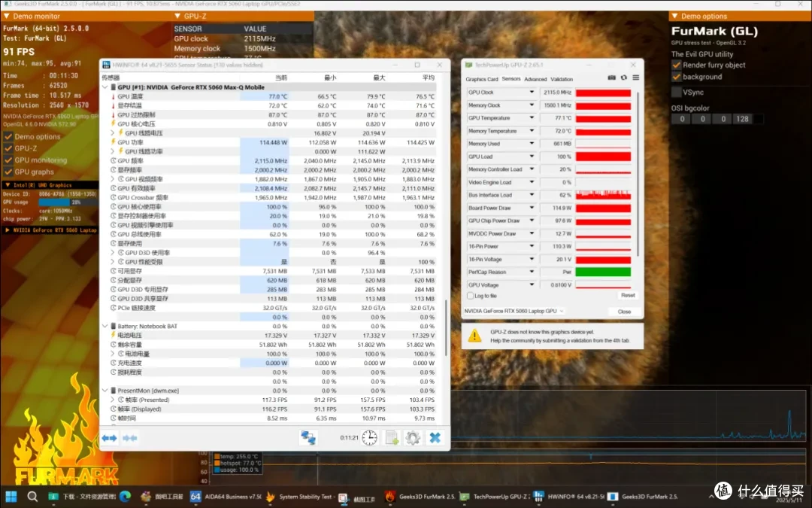The height and width of the screenshot is (508, 812).
Task: Click HWiNFO collapse-columns faded arrows icon
Action: (130, 438)
